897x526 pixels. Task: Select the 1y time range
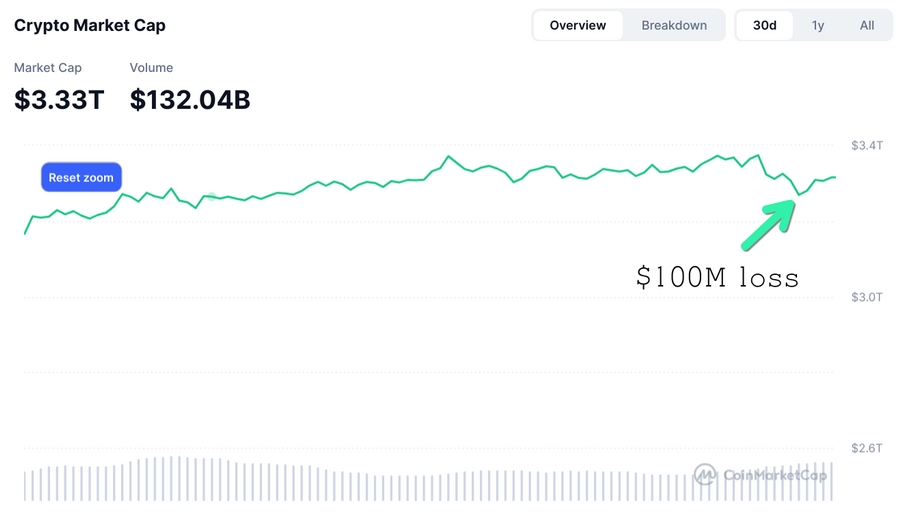(817, 25)
